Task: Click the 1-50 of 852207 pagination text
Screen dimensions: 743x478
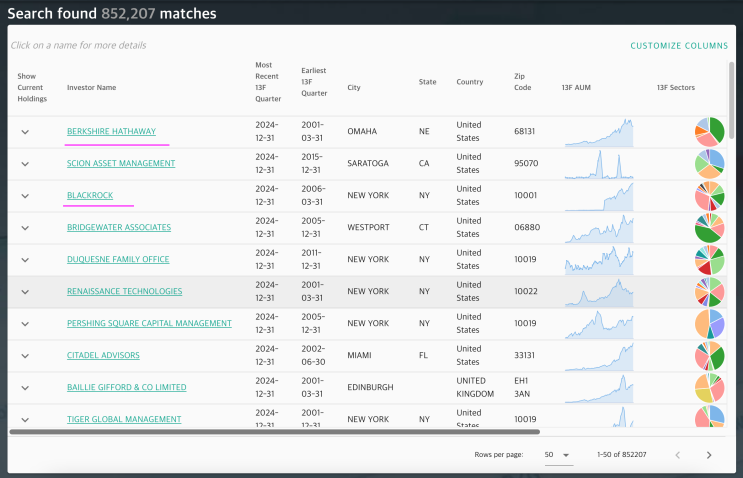Action: 622,455
